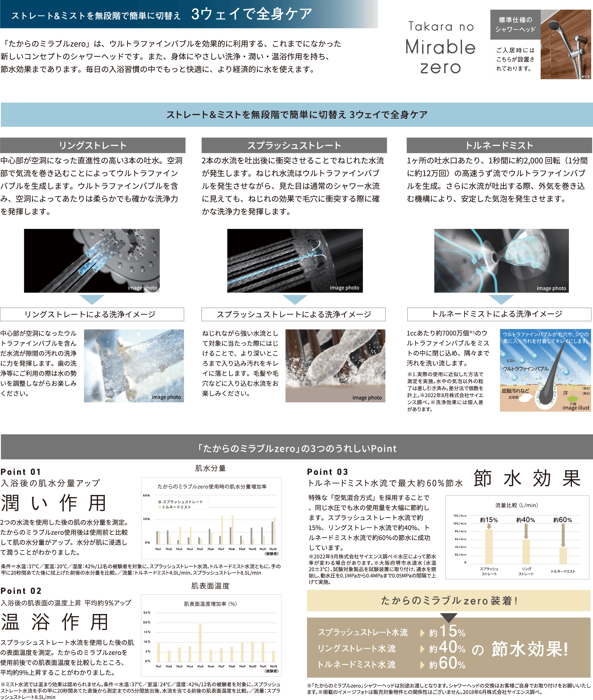This screenshot has height=700, width=593.
Task: Click the 約60% down arrow in flow chart
Action: pyautogui.click(x=563, y=536)
